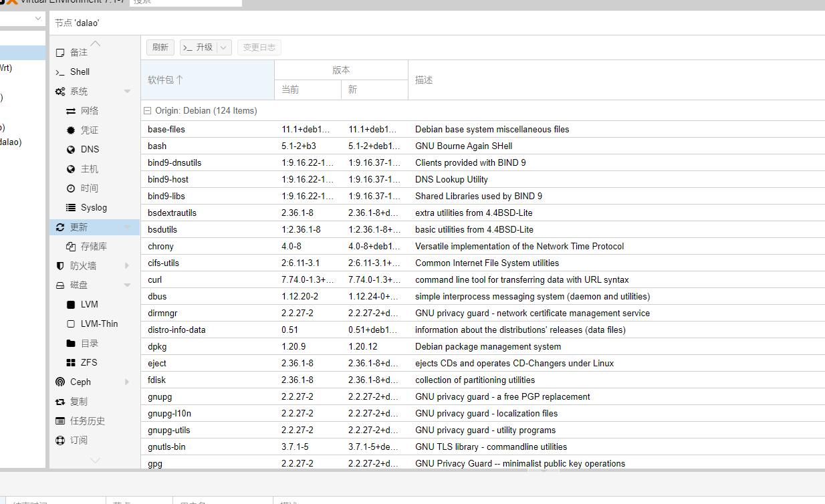
Task: Open the Syslog list icon
Action: point(71,207)
